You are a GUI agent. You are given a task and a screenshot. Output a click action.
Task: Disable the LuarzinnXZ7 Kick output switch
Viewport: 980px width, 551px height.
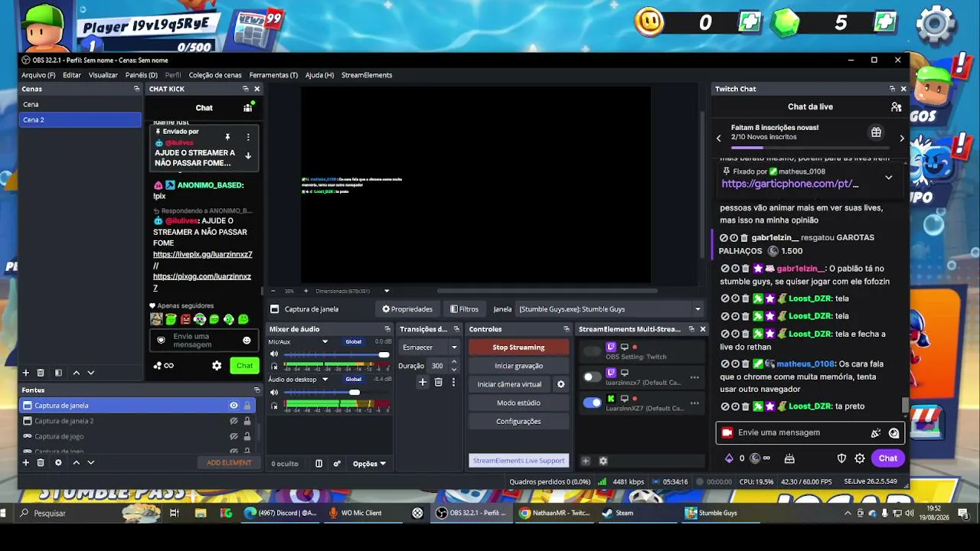tap(592, 403)
